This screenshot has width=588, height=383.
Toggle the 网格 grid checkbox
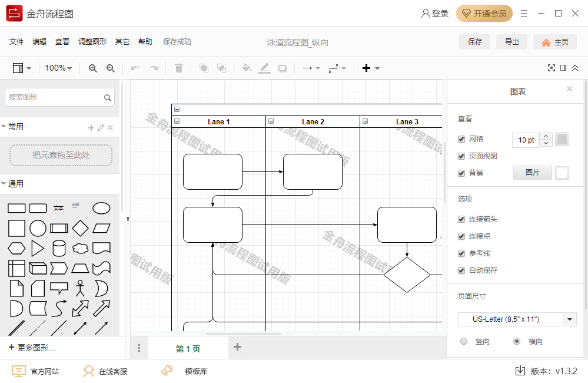(x=461, y=139)
